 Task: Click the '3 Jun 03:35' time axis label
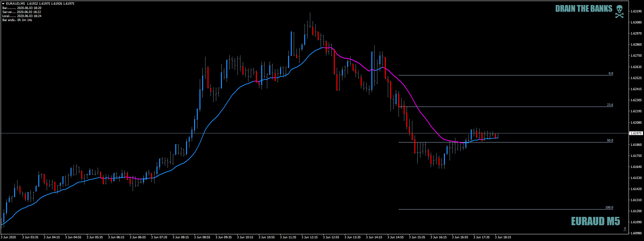30,237
